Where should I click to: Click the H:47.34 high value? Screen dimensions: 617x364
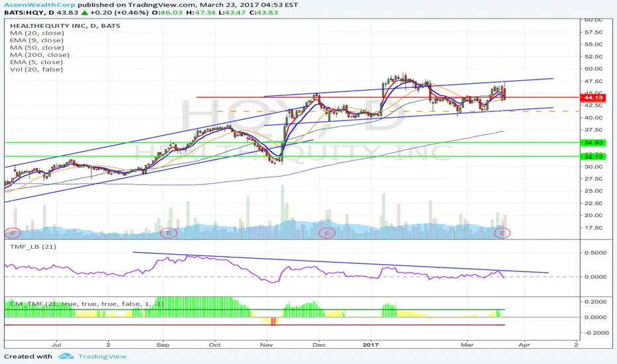[201, 13]
